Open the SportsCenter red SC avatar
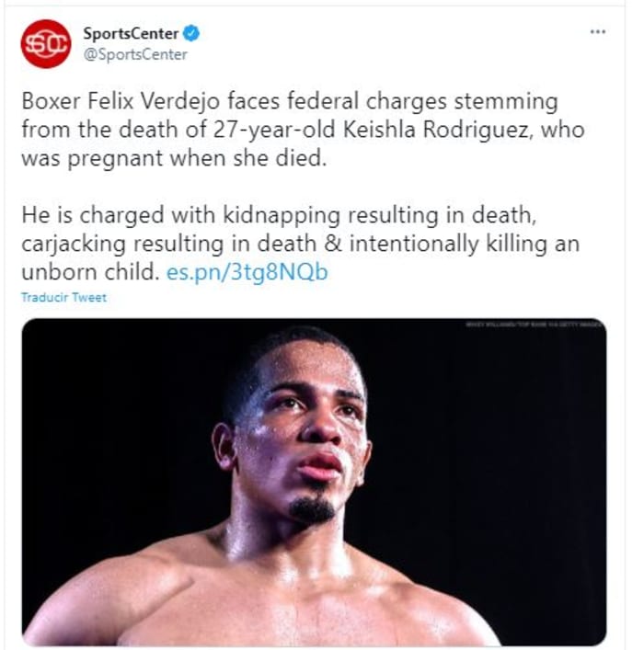This screenshot has height=650, width=644. [x=46, y=44]
